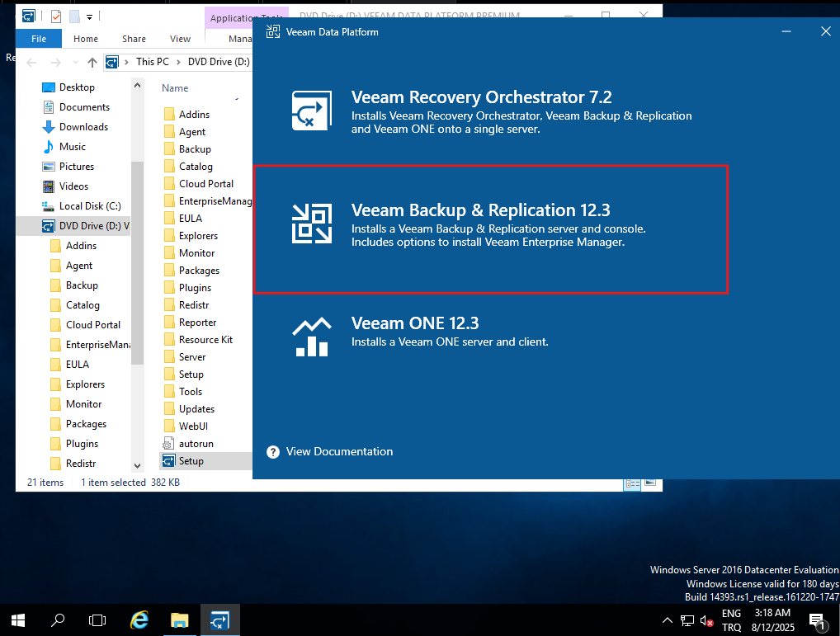Click the muted volume tray icon

(x=706, y=621)
